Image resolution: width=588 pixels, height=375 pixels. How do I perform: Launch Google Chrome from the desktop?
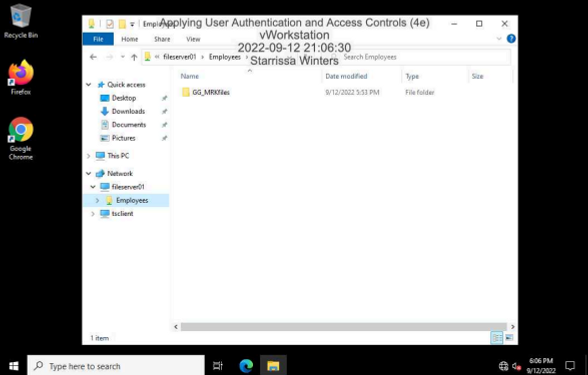[x=21, y=139]
